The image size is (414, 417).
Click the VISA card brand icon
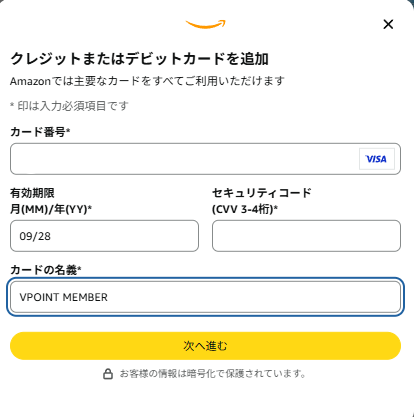377,159
